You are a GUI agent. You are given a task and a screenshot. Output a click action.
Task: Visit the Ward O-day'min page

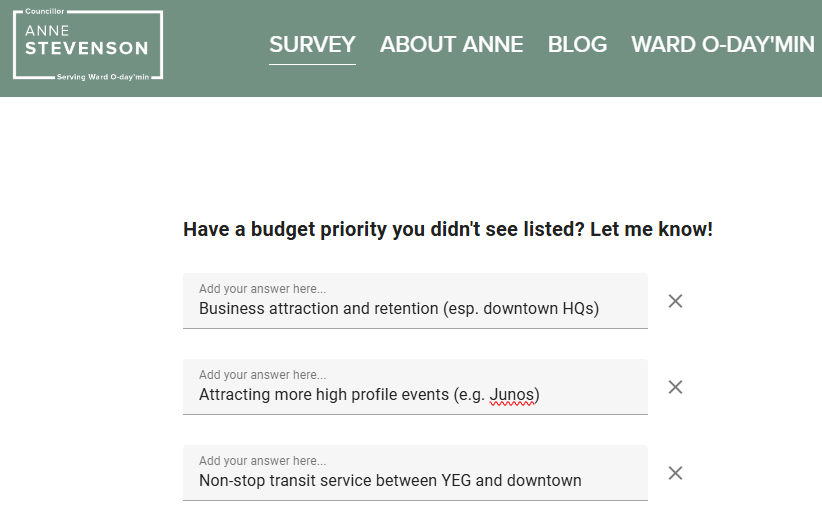pyautogui.click(x=723, y=45)
